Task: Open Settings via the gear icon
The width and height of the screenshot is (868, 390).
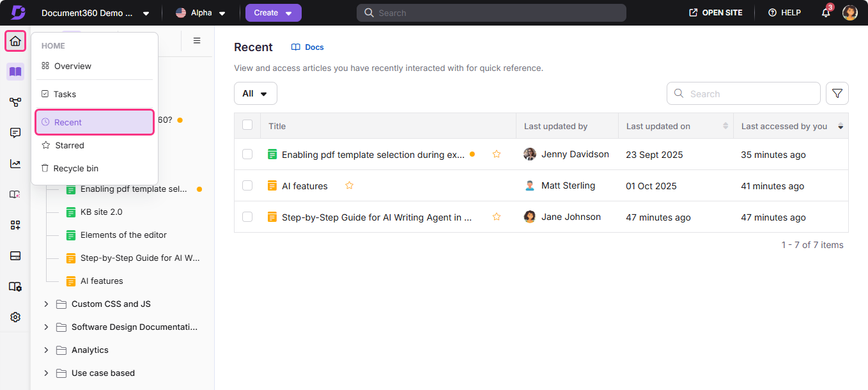Action: 15,316
